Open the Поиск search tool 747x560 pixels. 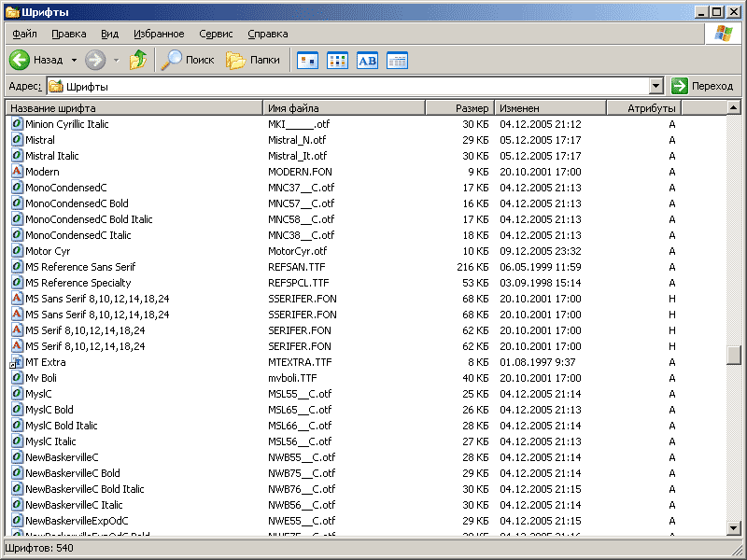pyautogui.click(x=188, y=60)
